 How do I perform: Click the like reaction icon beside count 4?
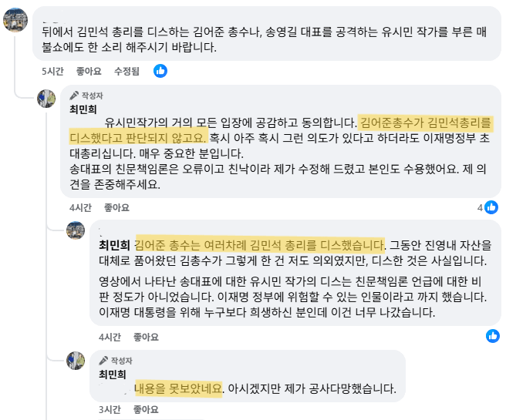coord(491,207)
